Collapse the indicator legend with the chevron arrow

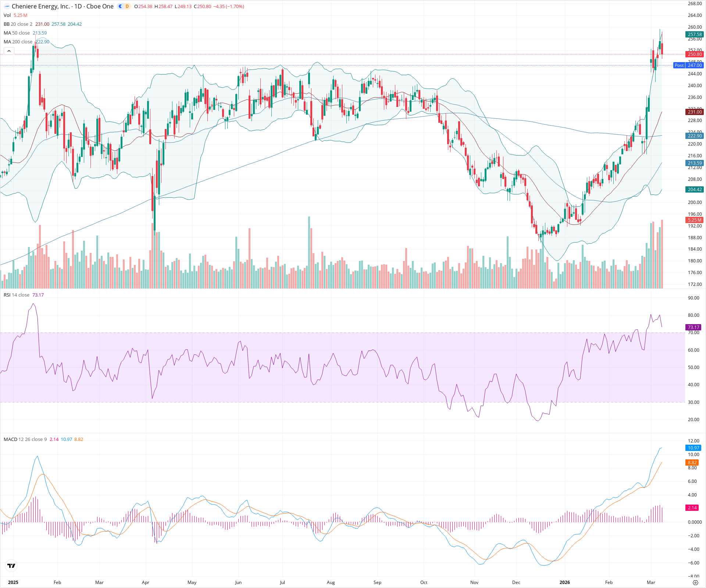pos(9,51)
